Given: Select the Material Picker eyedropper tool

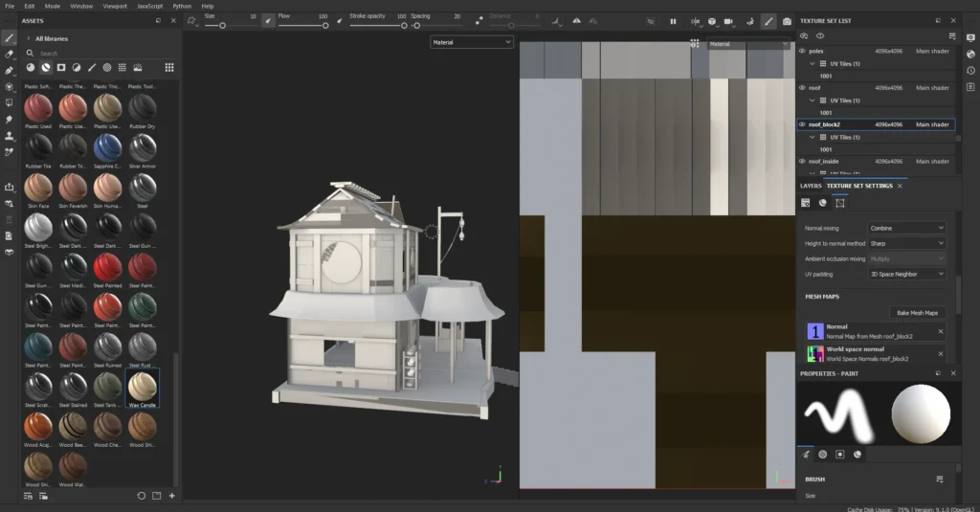Looking at the screenshot, I should coord(10,152).
